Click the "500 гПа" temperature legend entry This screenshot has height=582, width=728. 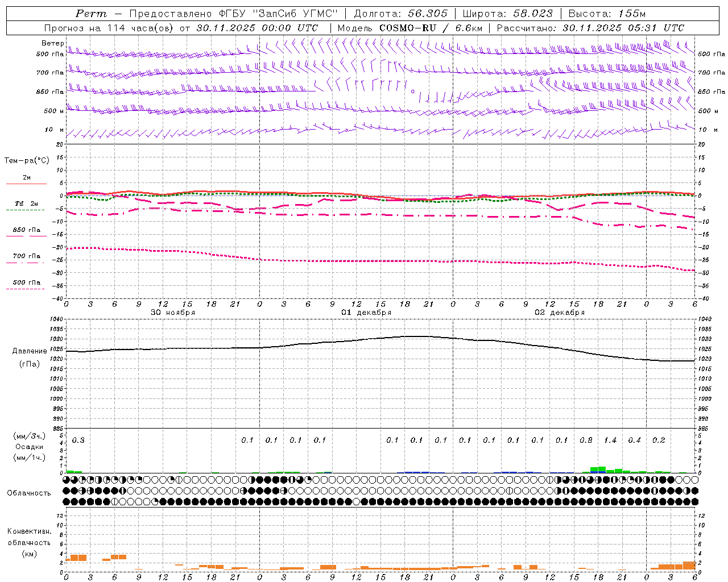(27, 282)
